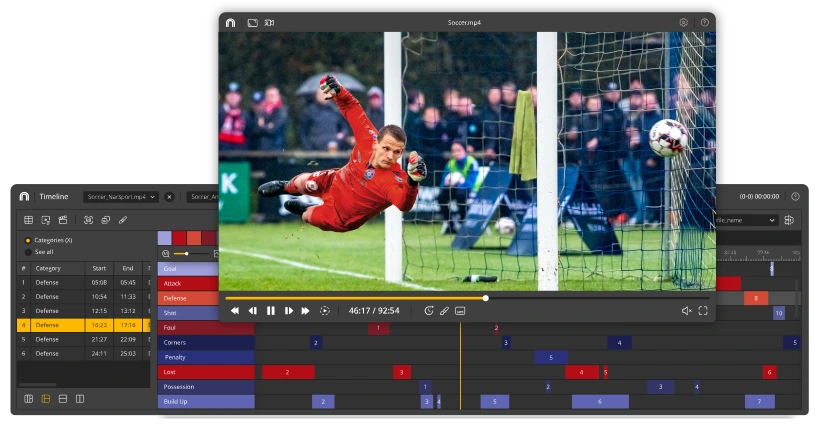This screenshot has width=819, height=440.
Task: Open the video player settings gear
Action: tap(684, 22)
